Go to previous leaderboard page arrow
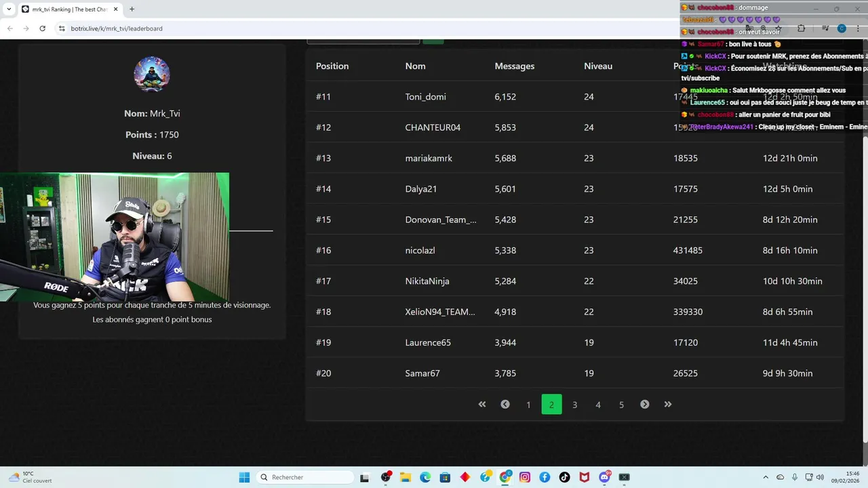868x488 pixels. 505,405
